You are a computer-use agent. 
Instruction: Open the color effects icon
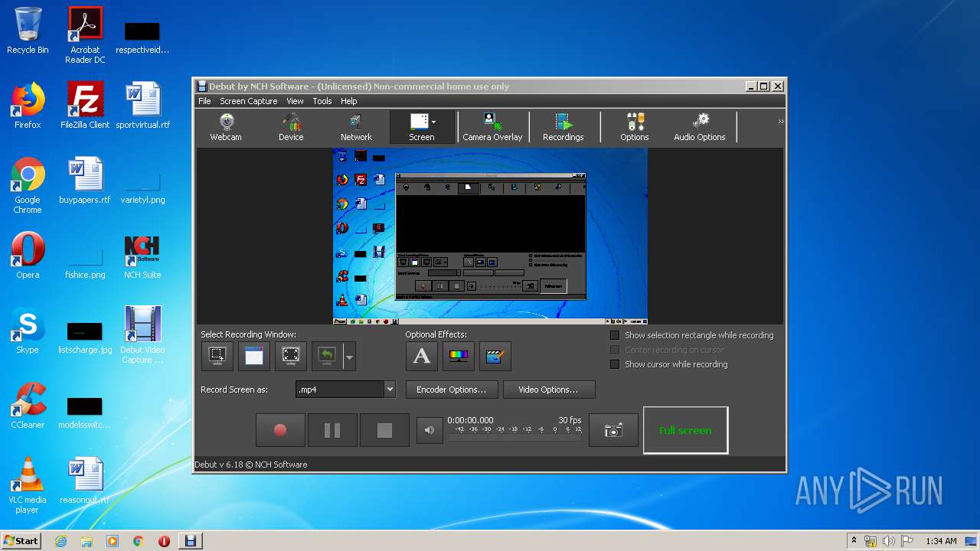[x=459, y=356]
